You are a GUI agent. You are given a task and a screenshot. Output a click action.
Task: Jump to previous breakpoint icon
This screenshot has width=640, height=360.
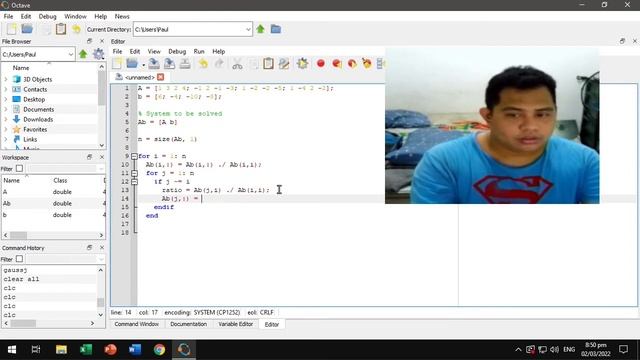352,63
